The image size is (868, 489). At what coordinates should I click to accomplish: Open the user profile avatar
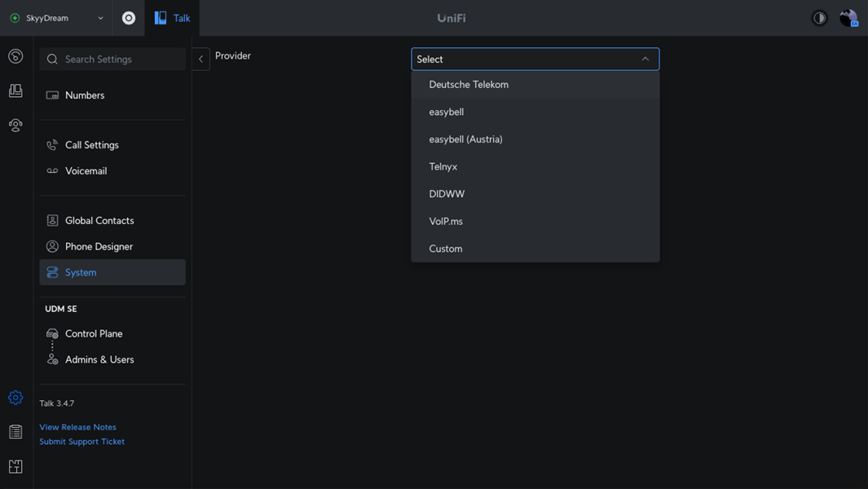848,18
